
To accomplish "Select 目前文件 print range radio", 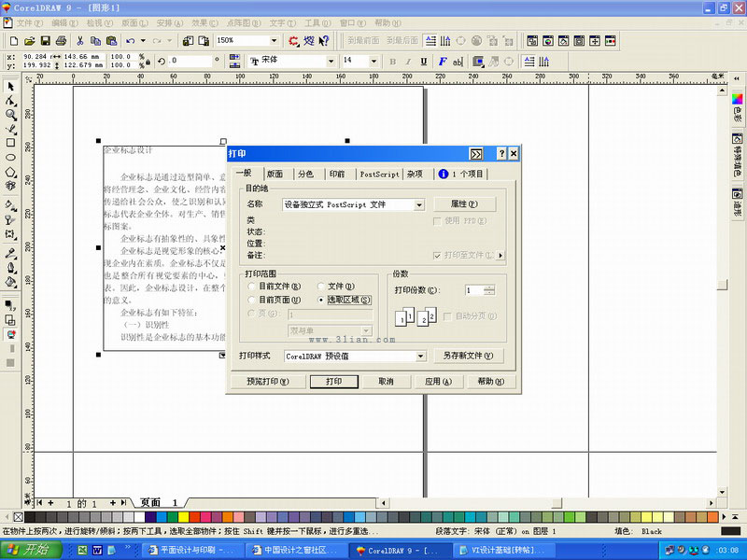I will tap(275, 287).
